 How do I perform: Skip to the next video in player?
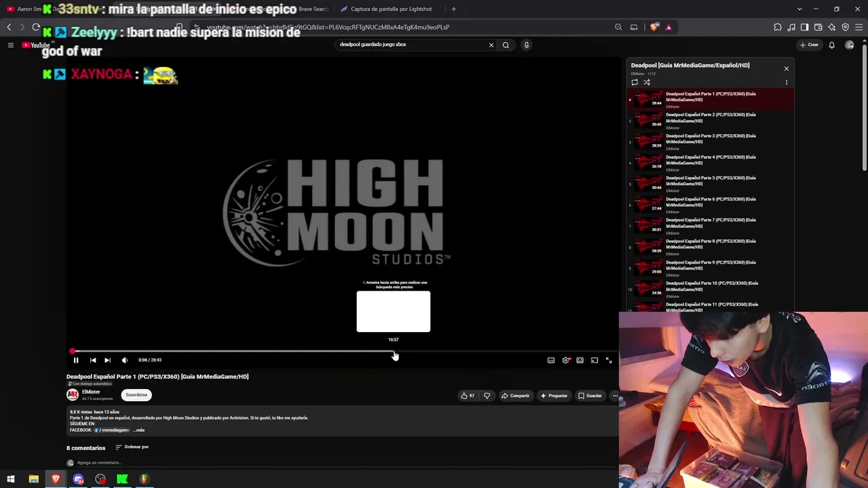click(x=107, y=361)
